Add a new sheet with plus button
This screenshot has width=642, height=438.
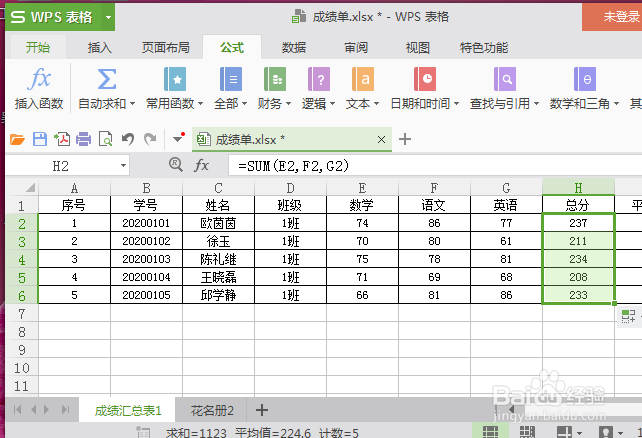tap(262, 410)
